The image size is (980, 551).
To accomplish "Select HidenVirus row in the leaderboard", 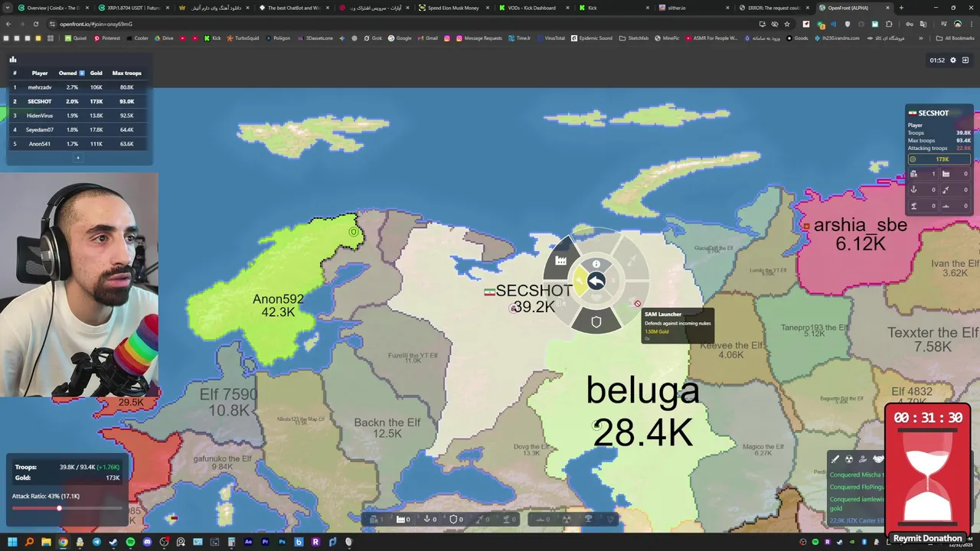I will coord(79,116).
